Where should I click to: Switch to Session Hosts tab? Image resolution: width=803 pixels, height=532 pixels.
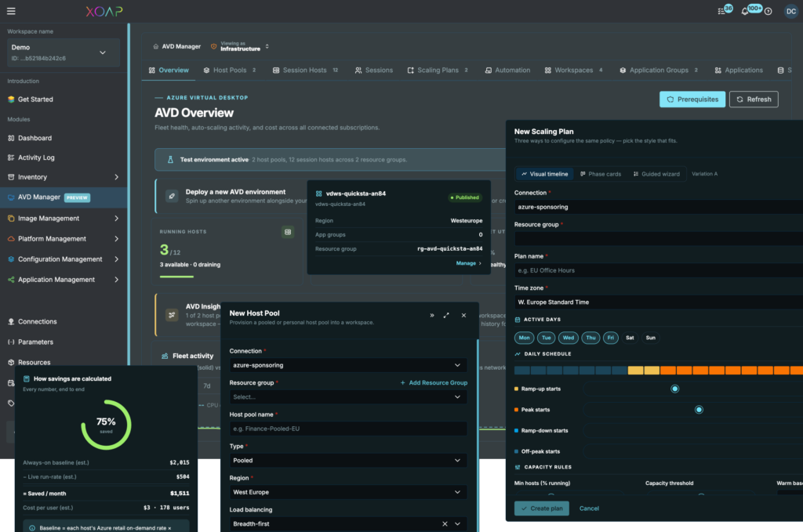pyautogui.click(x=305, y=70)
